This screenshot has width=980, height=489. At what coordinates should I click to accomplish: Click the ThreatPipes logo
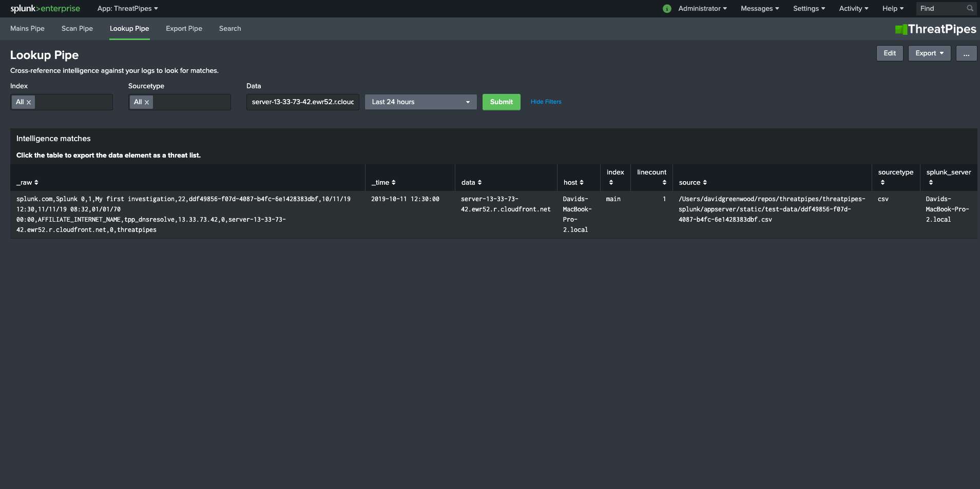[x=935, y=29]
